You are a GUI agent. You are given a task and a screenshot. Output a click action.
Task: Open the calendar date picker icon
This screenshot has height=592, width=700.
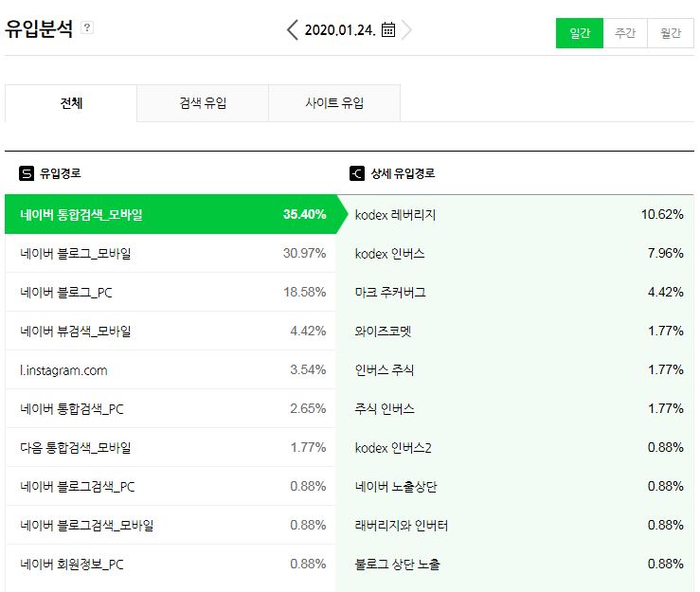click(x=388, y=30)
